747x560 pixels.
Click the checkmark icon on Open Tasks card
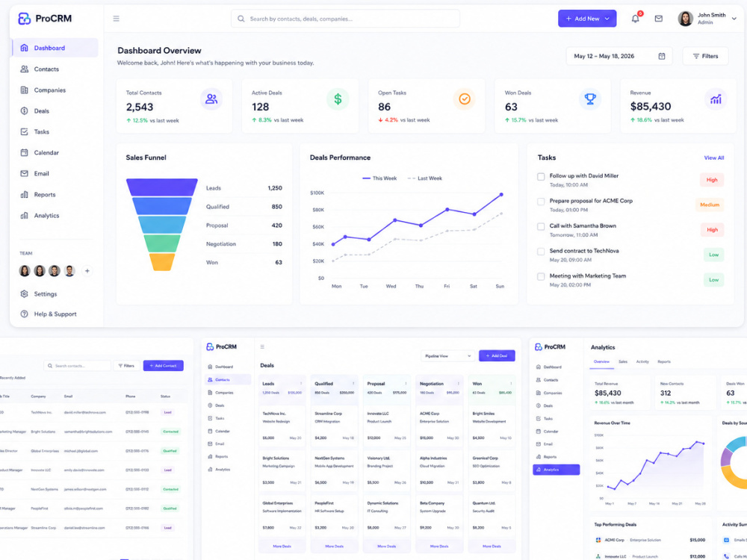click(464, 99)
